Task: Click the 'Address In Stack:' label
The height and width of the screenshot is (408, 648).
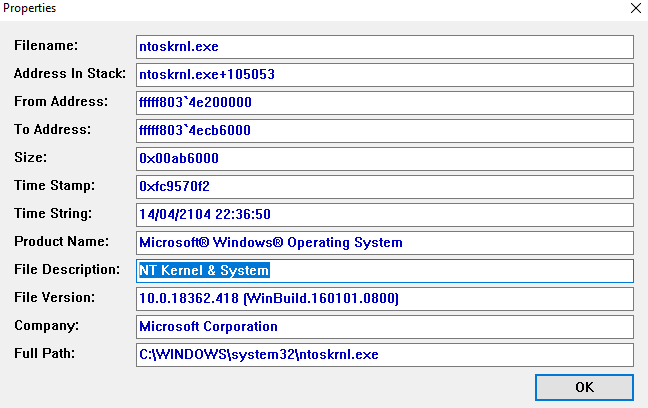Action: pos(70,74)
